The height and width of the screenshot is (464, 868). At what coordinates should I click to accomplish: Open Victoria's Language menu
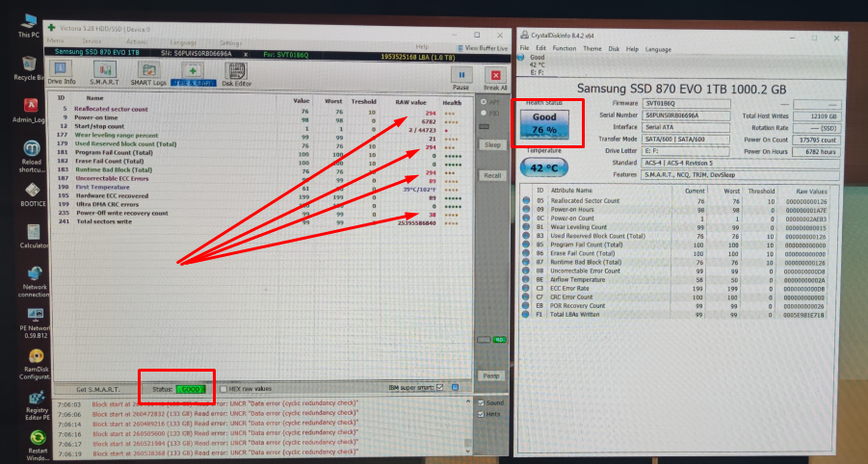[x=183, y=42]
